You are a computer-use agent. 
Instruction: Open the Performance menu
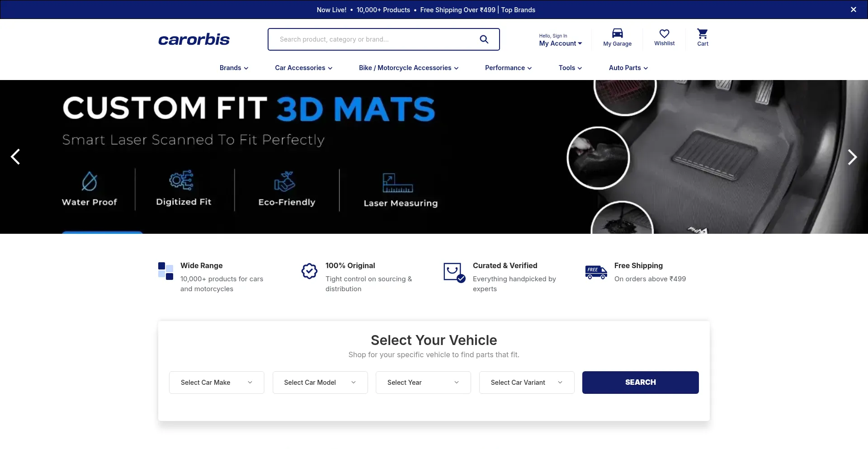pos(509,68)
